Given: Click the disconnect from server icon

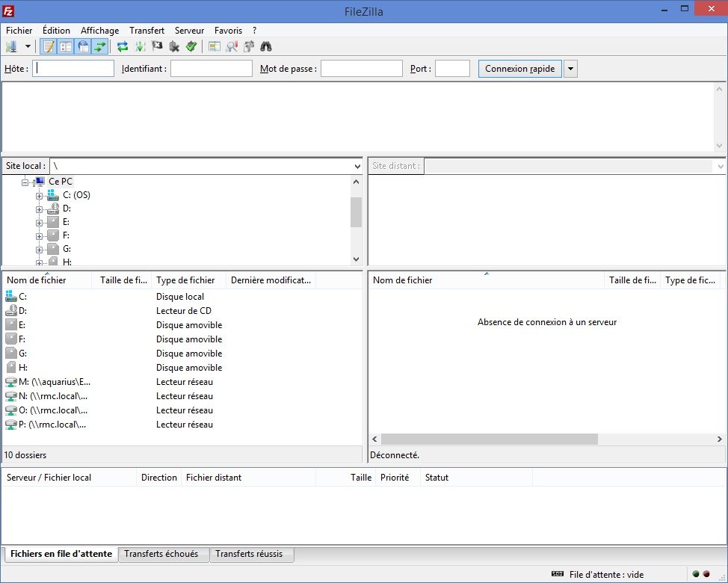Looking at the screenshot, I should [174, 46].
